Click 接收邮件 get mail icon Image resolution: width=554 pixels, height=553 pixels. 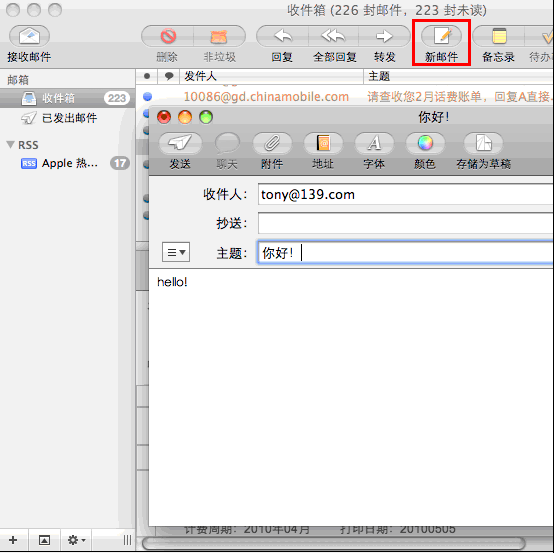tap(29, 36)
